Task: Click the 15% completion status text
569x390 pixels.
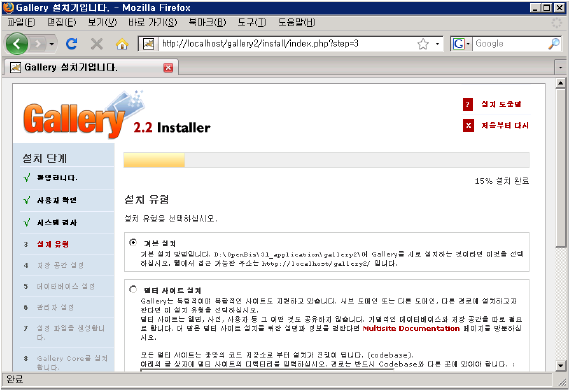Action: 502,181
